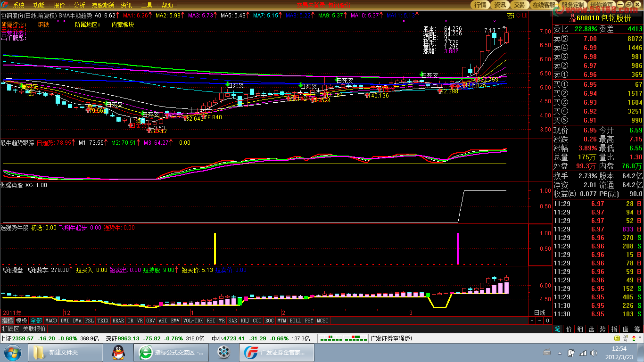Click the 上证 index value 2359.57

(23, 338)
